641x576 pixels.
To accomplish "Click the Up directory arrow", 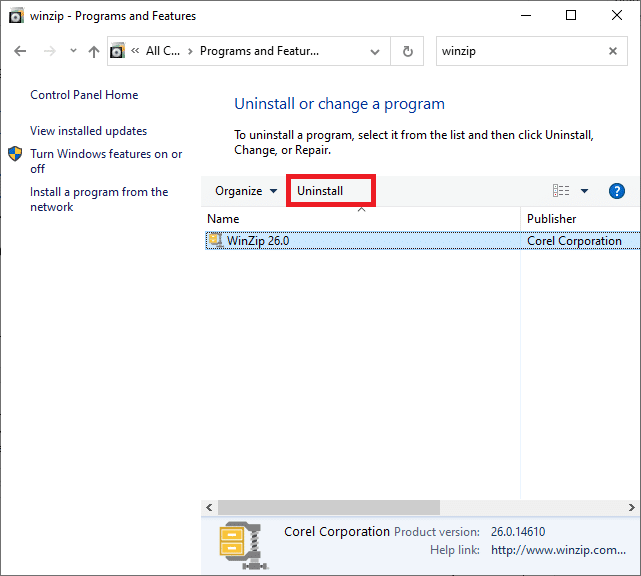I will (93, 52).
